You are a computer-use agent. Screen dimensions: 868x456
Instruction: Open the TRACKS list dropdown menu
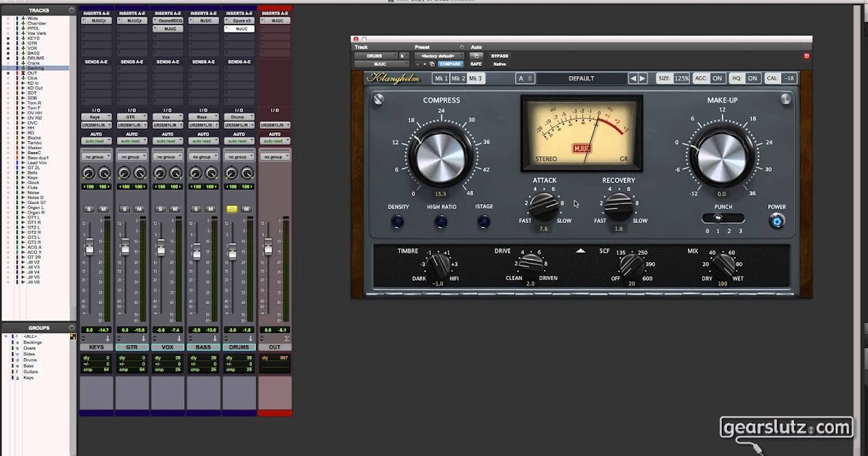click(71, 11)
